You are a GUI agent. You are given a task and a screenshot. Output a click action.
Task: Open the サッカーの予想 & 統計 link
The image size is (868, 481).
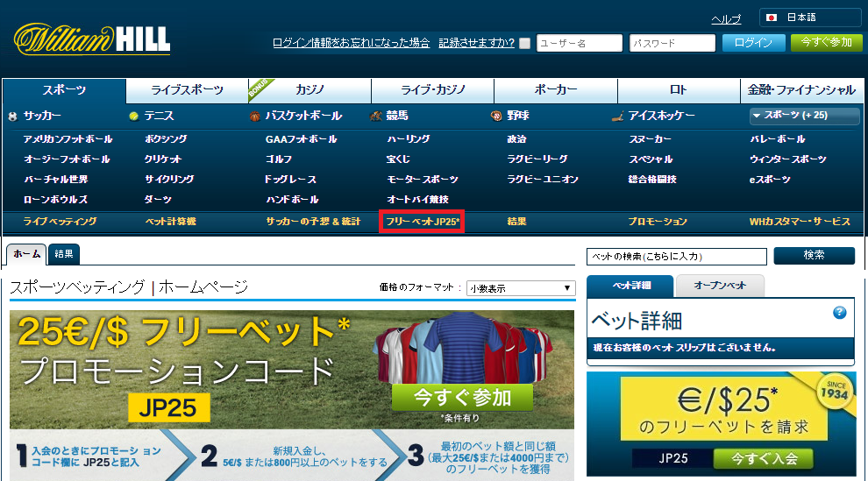tap(313, 221)
